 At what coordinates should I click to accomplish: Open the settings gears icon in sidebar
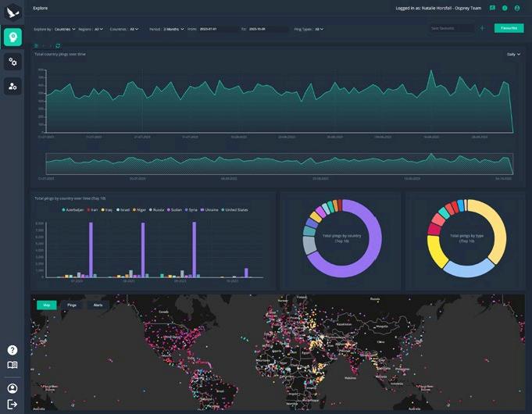click(x=13, y=62)
